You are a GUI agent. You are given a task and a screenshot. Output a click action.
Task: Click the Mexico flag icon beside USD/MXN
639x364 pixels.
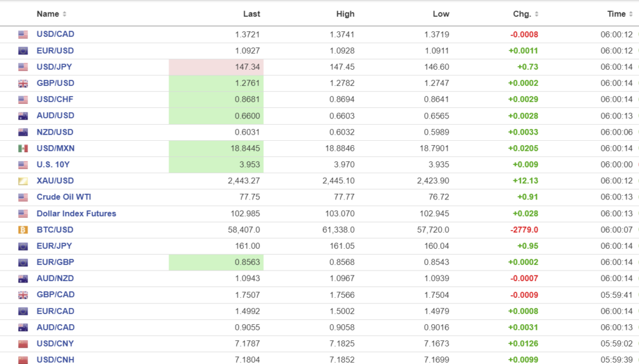pos(23,148)
